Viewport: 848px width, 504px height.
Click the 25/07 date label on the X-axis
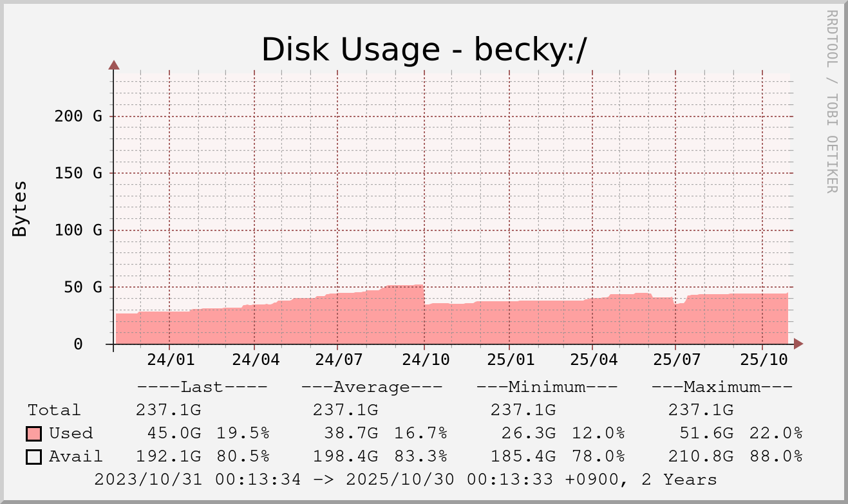tap(674, 360)
